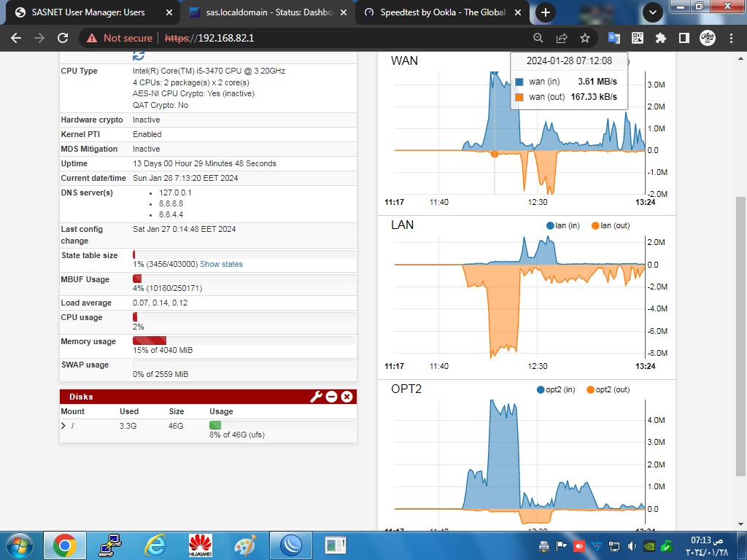Open the Extensions puzzle icon
The width and height of the screenshot is (747, 560).
point(661,38)
